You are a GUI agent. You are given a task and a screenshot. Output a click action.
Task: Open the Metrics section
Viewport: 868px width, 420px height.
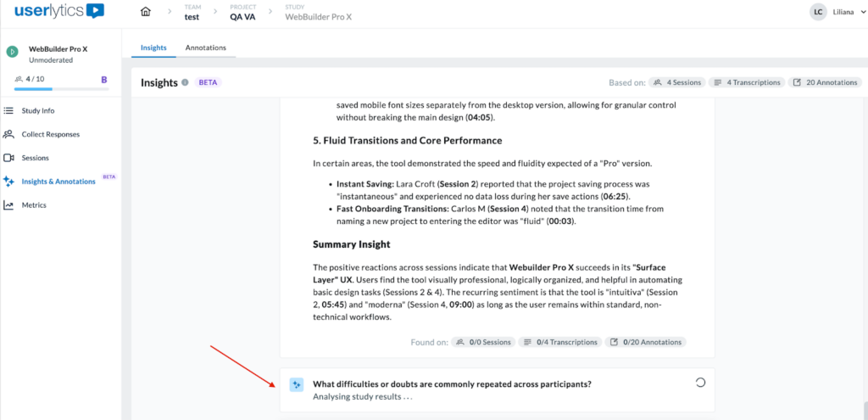pos(36,204)
